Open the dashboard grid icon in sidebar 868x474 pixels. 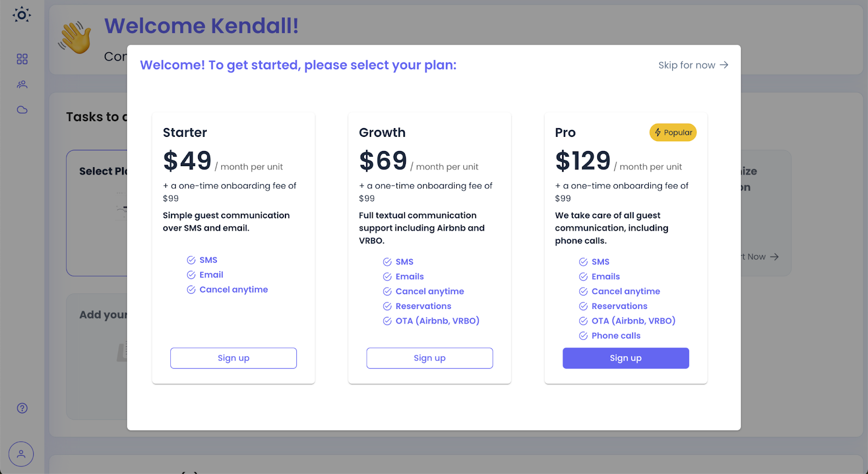(x=22, y=59)
